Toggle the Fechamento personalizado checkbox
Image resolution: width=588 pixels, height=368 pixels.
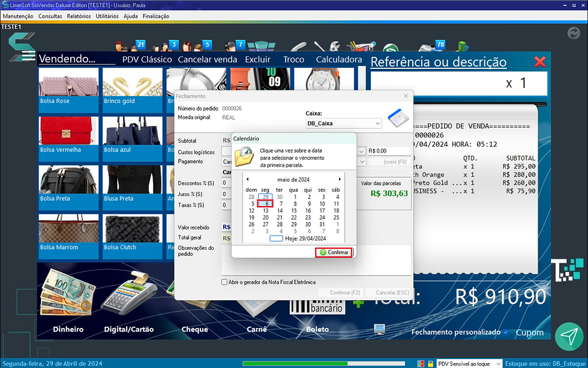[x=506, y=331]
